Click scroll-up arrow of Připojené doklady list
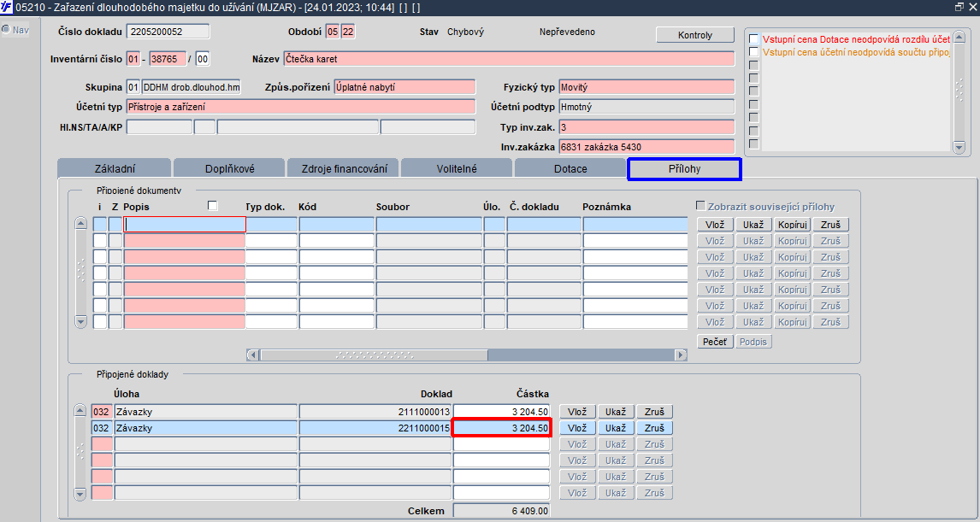Image resolution: width=980 pixels, height=522 pixels. (80, 411)
